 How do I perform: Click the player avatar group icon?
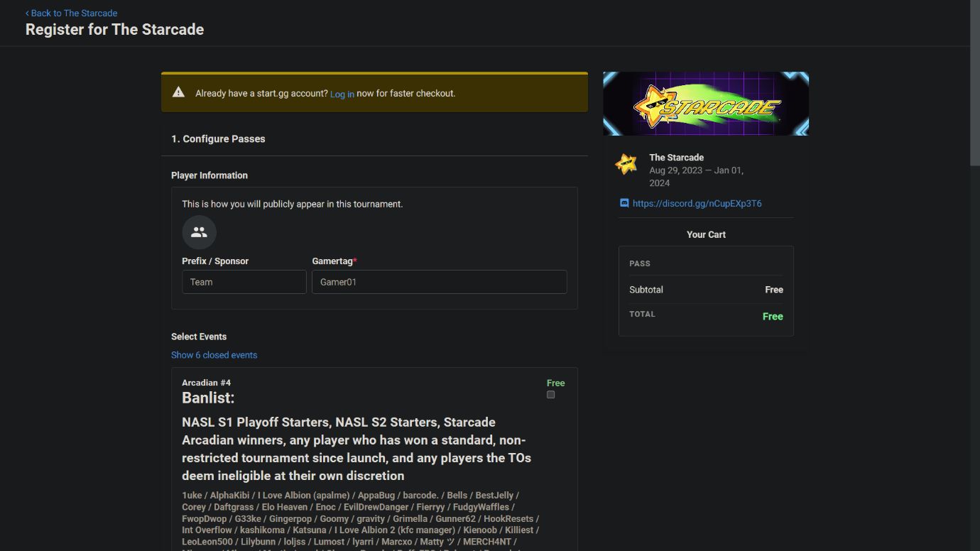tap(199, 232)
